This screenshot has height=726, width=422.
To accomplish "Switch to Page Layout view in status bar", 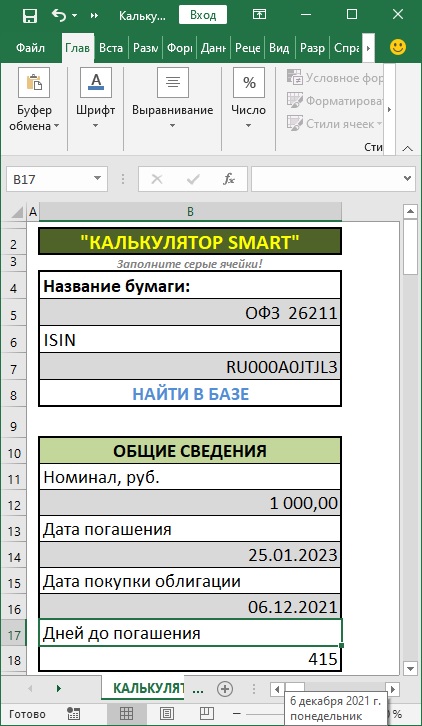I will pos(167,713).
